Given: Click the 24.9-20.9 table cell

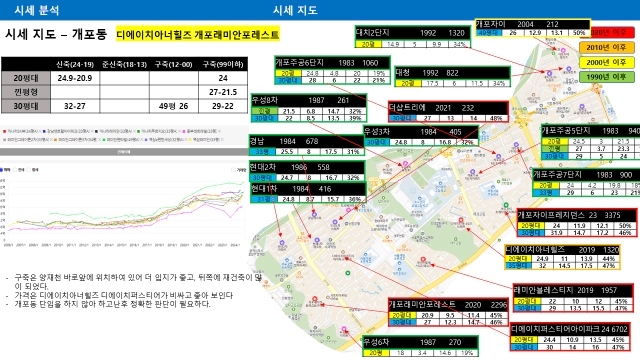Looking at the screenshot, I should click(75, 78).
